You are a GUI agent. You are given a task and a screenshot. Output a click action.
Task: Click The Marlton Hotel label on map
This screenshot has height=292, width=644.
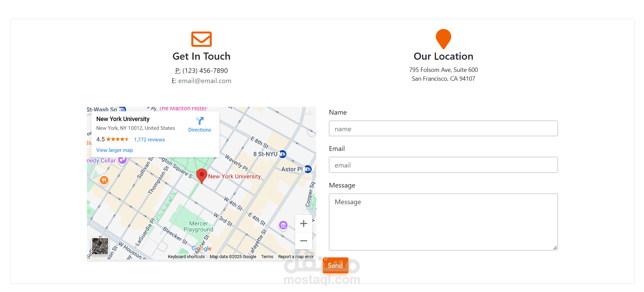tap(183, 109)
